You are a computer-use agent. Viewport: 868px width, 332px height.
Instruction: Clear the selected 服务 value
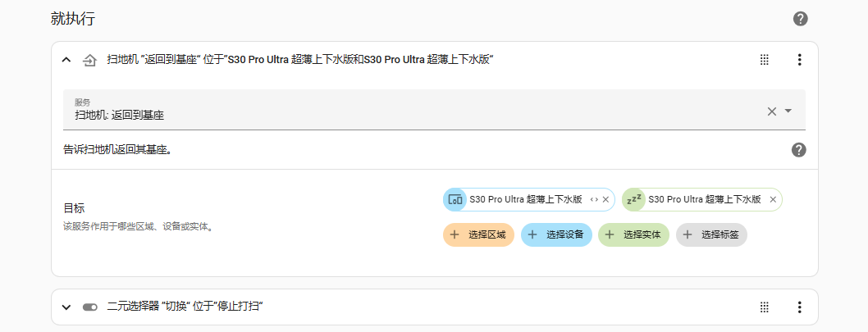point(771,111)
